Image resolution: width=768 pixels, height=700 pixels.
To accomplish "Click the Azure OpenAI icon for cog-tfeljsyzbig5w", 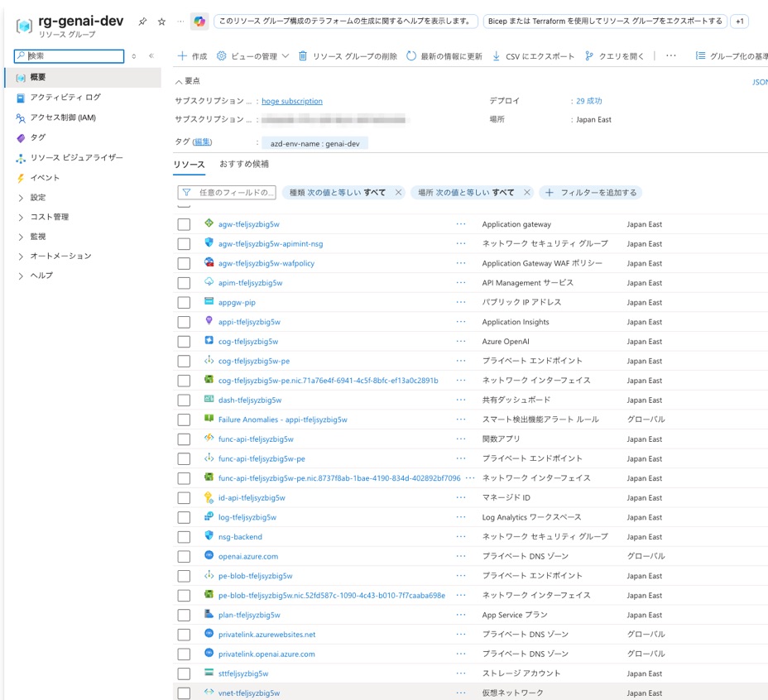I will click(209, 341).
